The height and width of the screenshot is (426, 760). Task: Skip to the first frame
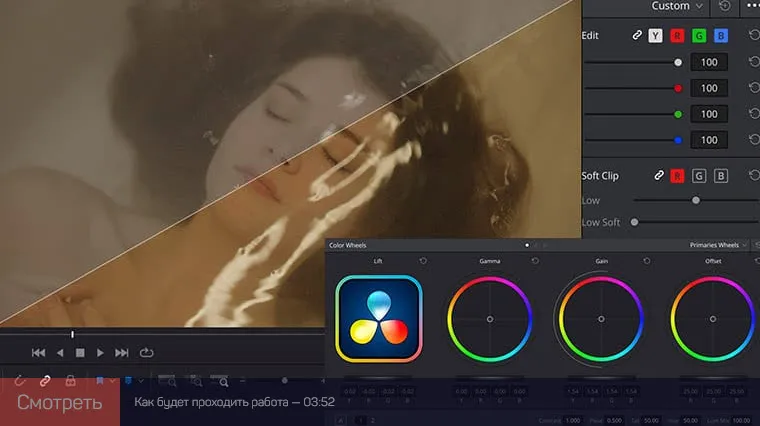[x=38, y=353]
